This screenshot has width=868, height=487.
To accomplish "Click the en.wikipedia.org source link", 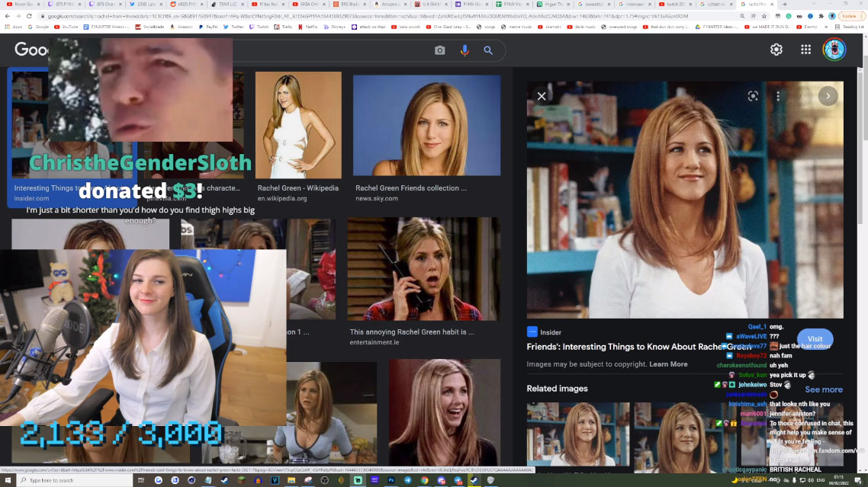I will point(281,198).
